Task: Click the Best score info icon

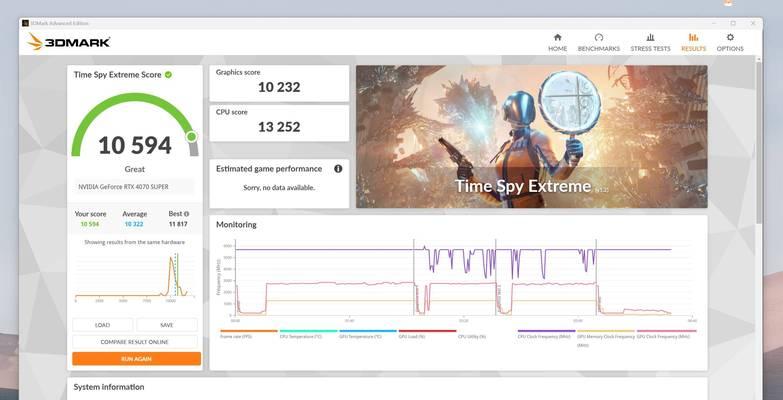Action: [186, 214]
